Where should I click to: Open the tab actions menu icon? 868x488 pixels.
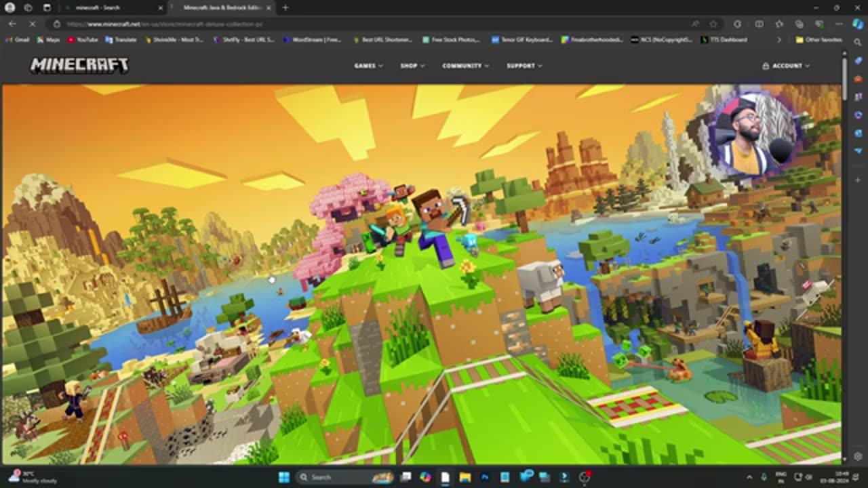pos(46,7)
